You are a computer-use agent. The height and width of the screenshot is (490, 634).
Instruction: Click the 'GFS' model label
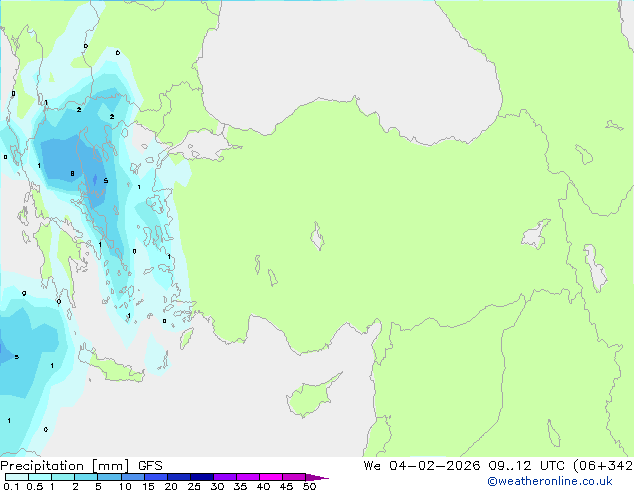coord(150,466)
